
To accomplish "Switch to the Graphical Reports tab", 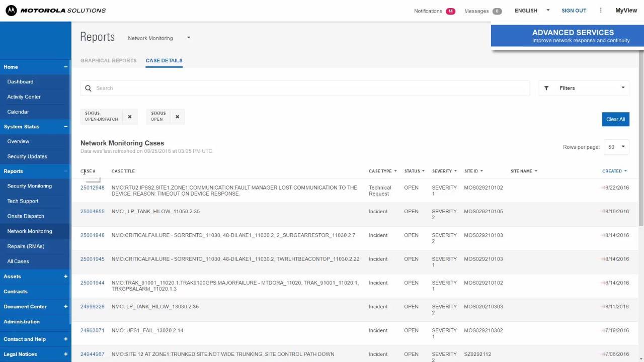I will 108,60.
